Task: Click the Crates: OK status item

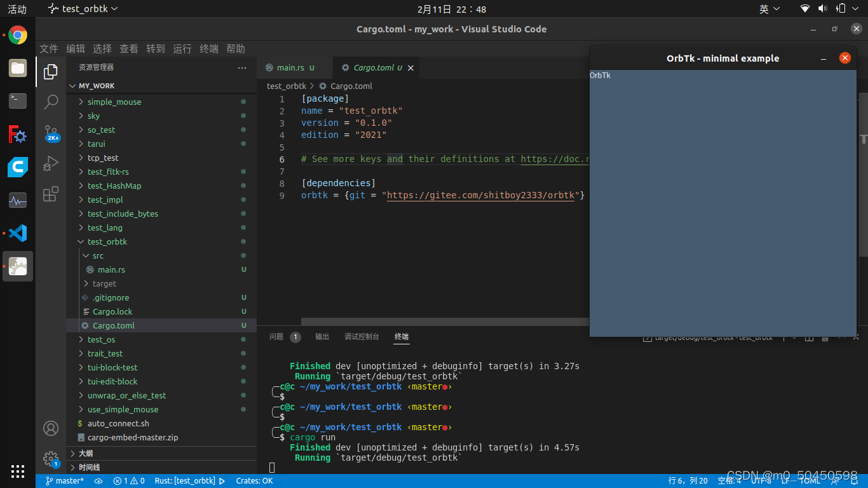Action: click(x=254, y=481)
